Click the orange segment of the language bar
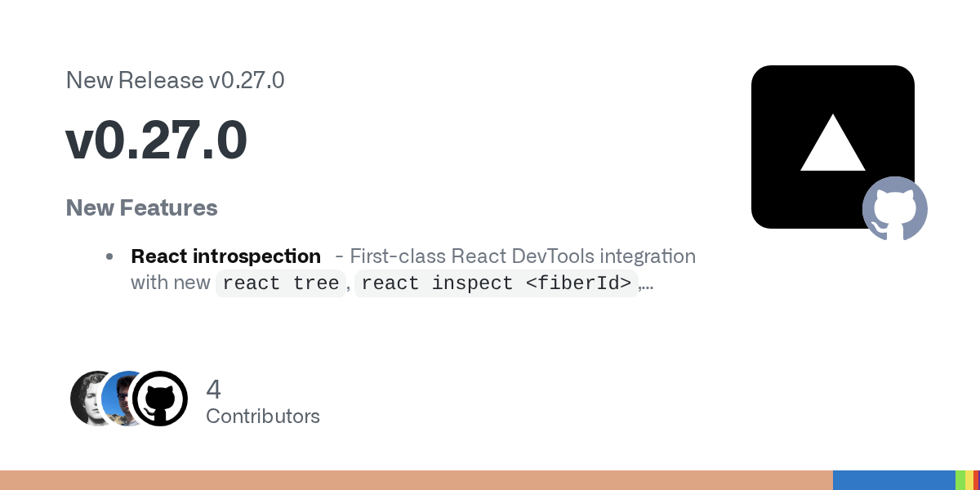The width and height of the screenshot is (980, 490). (x=416, y=480)
